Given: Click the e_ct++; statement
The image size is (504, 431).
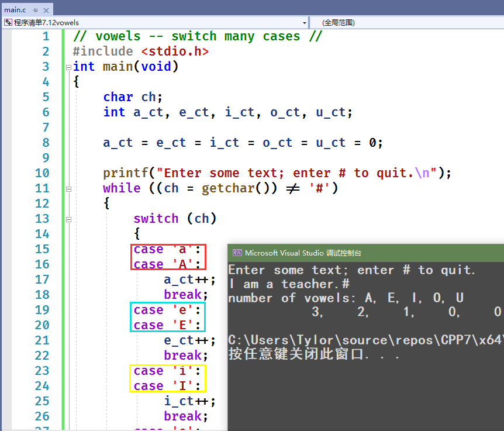Looking at the screenshot, I should (x=189, y=341).
